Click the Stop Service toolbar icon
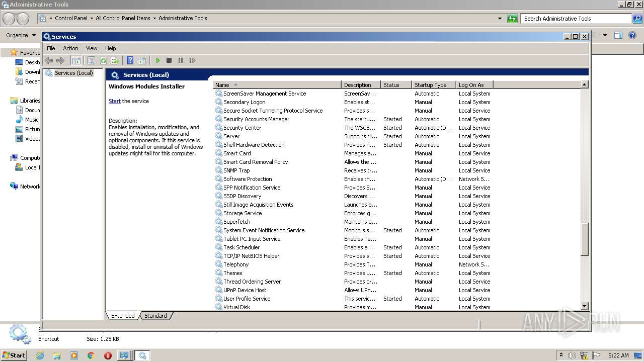 pyautogui.click(x=169, y=60)
